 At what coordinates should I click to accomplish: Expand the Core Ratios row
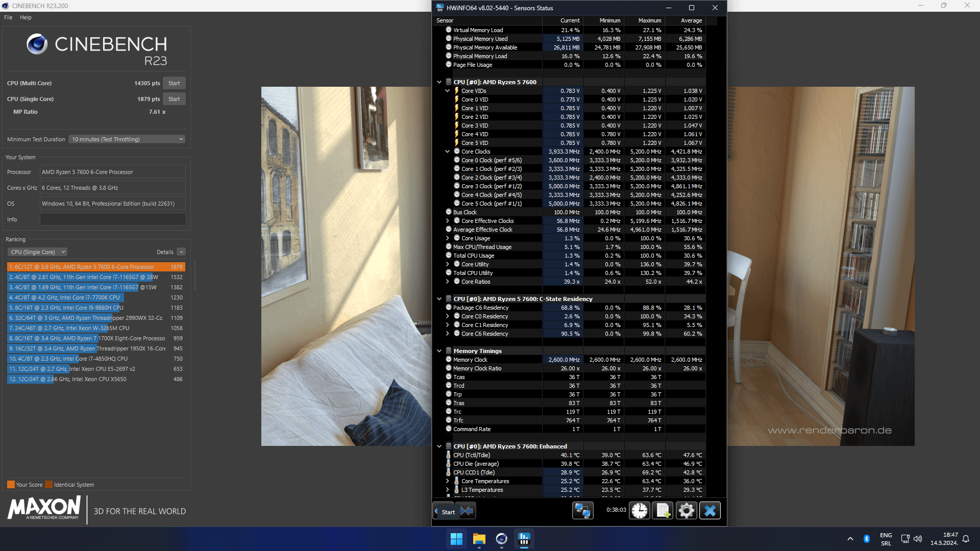point(448,282)
